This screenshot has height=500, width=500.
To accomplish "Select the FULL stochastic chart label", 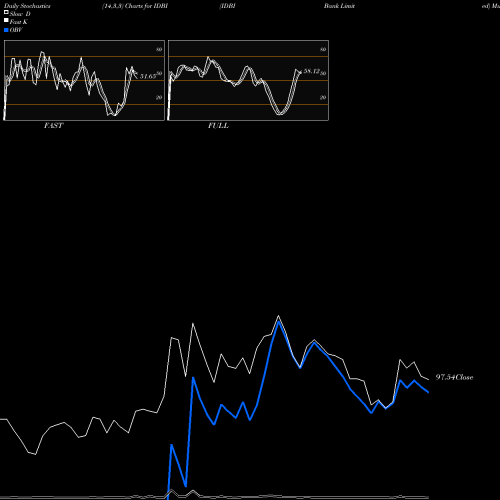I will [218, 126].
